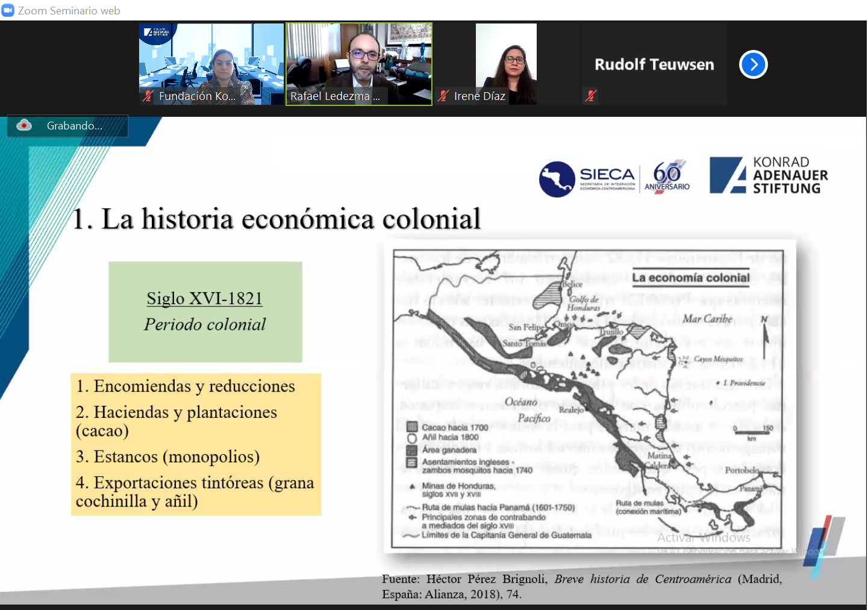Click the La economía colonial map title
Screen dimensions: 868x610
(x=690, y=278)
